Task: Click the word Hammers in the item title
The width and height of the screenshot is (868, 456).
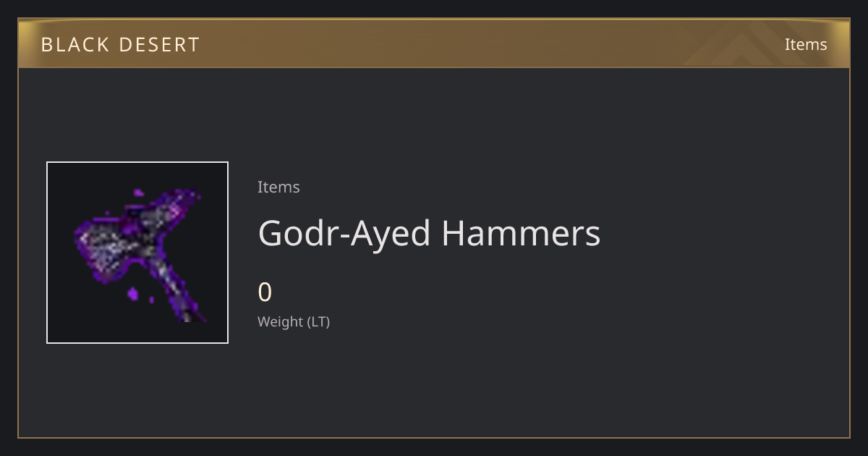Action: coord(521,233)
